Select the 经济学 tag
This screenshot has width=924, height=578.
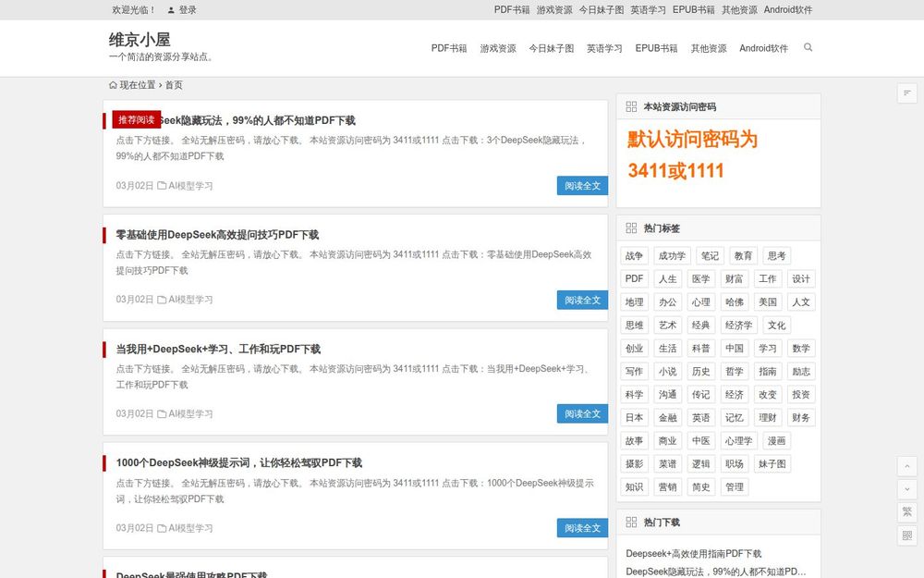(x=738, y=325)
